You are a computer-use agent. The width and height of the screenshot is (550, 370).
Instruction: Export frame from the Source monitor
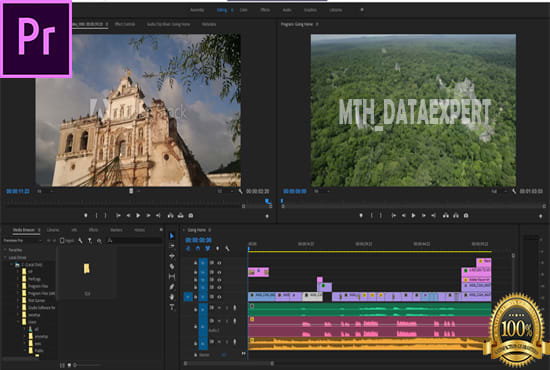pos(191,216)
